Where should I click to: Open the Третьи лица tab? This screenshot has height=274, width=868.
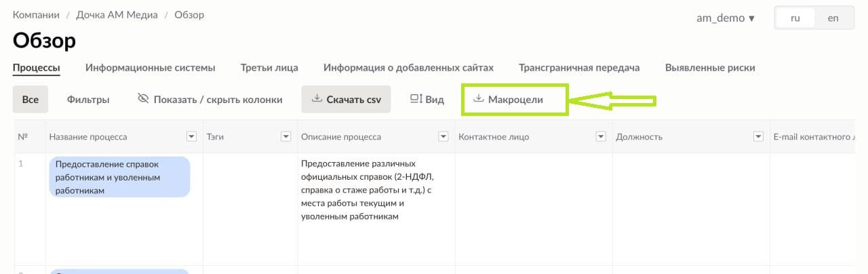(x=269, y=68)
